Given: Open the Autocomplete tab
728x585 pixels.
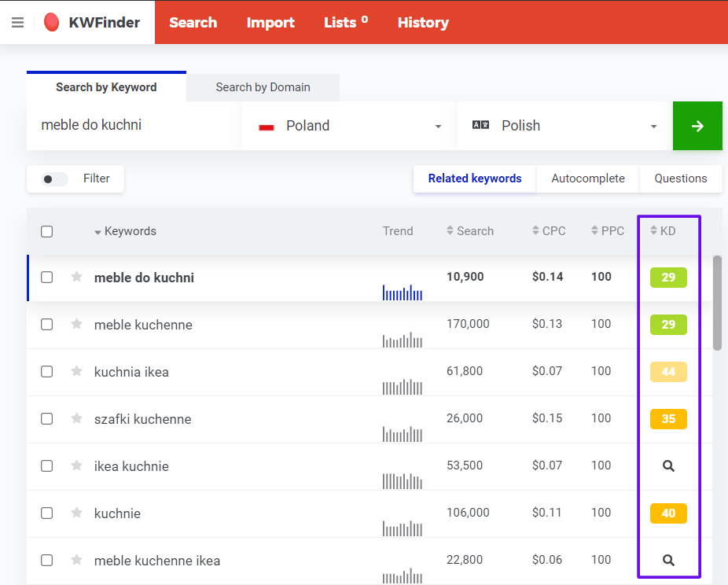Looking at the screenshot, I should [x=588, y=178].
